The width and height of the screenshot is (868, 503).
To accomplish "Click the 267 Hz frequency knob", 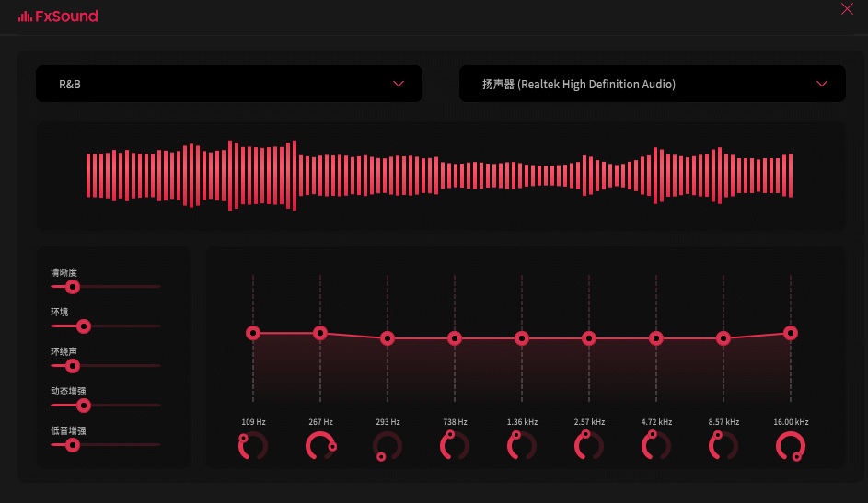I will coord(320,446).
